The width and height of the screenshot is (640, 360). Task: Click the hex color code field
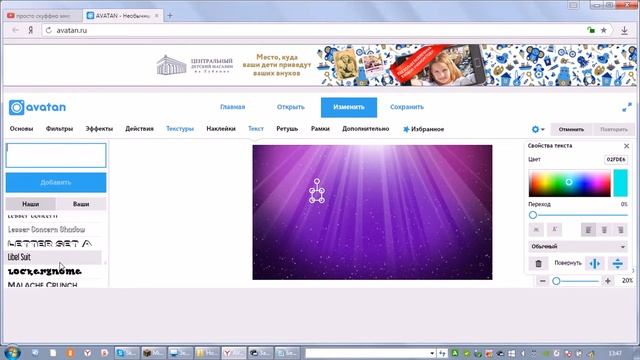point(616,160)
